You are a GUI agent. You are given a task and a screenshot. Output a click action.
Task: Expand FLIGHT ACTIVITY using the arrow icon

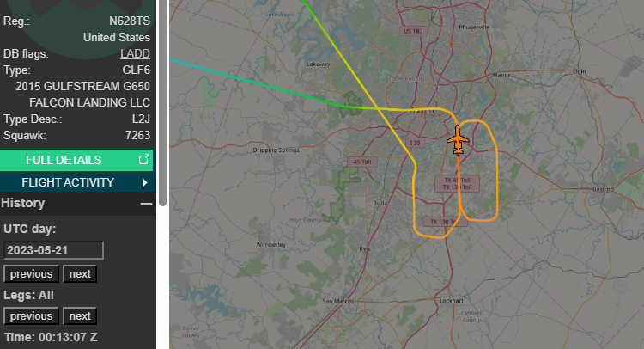(x=144, y=182)
